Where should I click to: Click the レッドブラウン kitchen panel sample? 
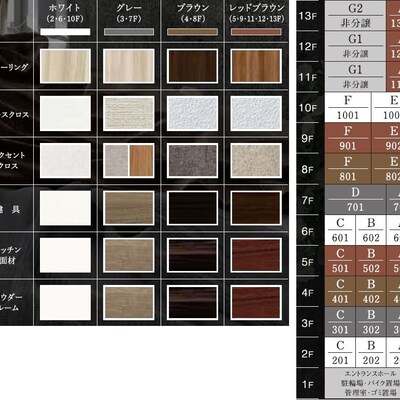pos(256,255)
